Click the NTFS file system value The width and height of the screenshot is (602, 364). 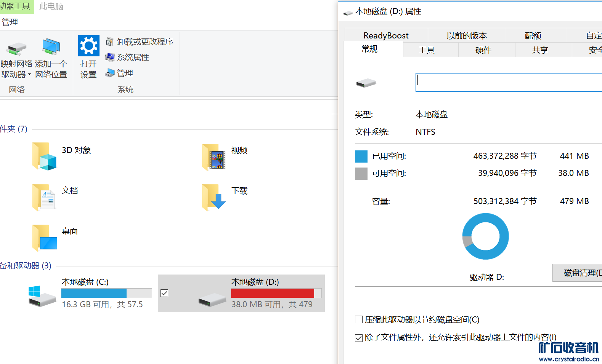[425, 132]
